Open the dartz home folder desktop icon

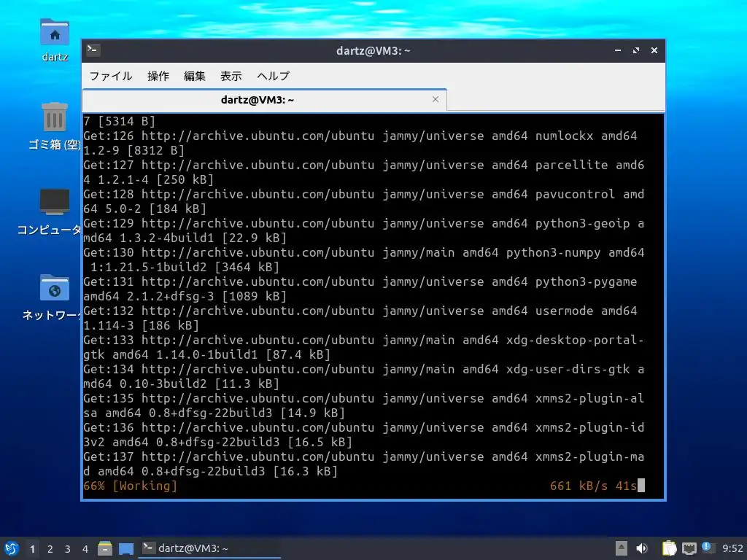point(54,41)
